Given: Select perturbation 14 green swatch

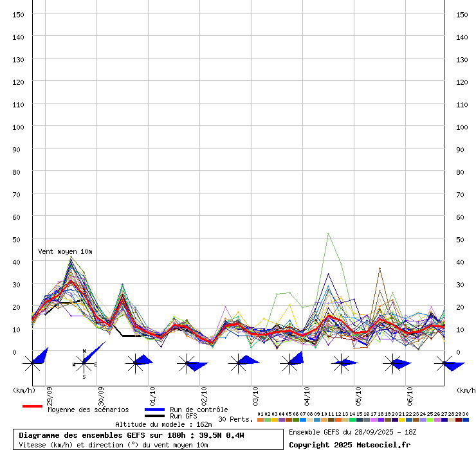Looking at the screenshot, I should 352,420.
